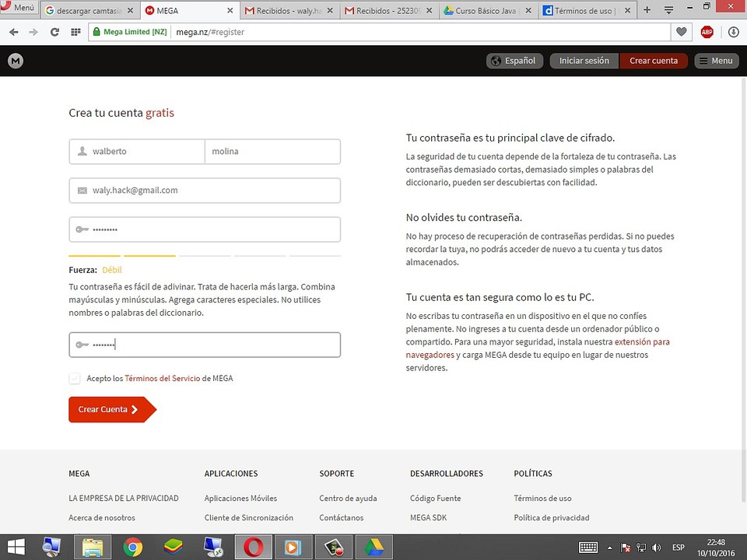The width and height of the screenshot is (747, 560).
Task: Open Cliente de Sincronización footer link
Action: click(249, 518)
